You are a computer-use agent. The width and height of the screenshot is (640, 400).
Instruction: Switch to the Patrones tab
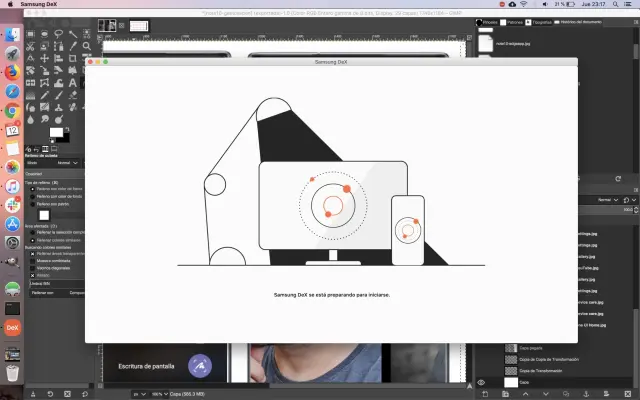(x=514, y=20)
